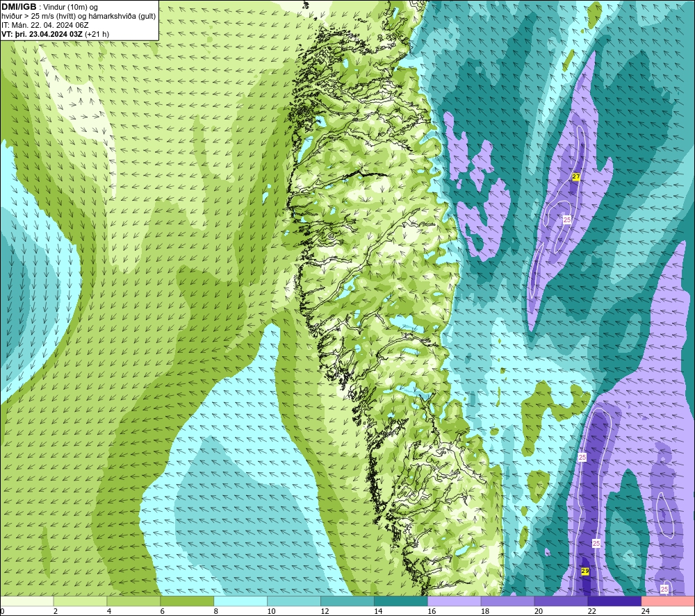Image resolution: width=695 pixels, height=616 pixels.
Task: Click the scale tick label 16
Action: pos(432,611)
